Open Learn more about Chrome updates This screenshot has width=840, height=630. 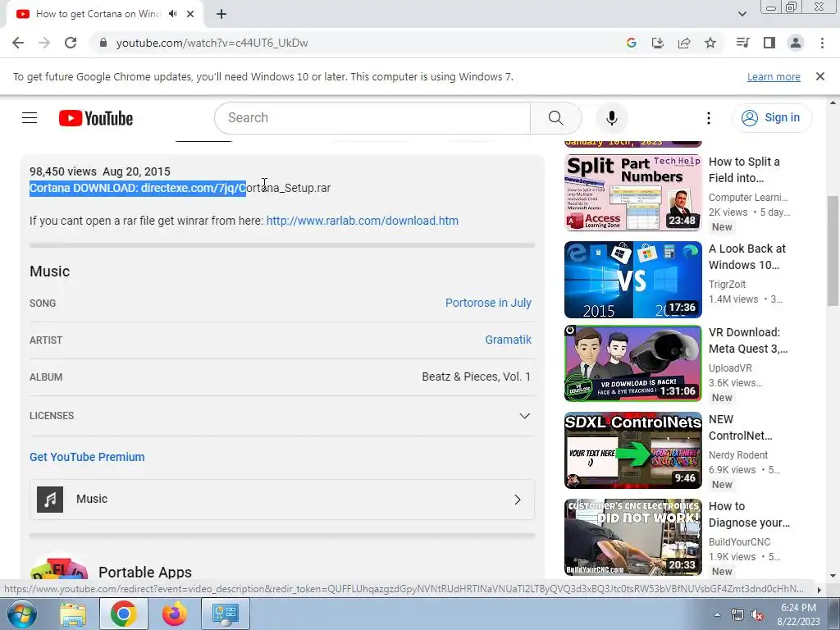click(774, 76)
